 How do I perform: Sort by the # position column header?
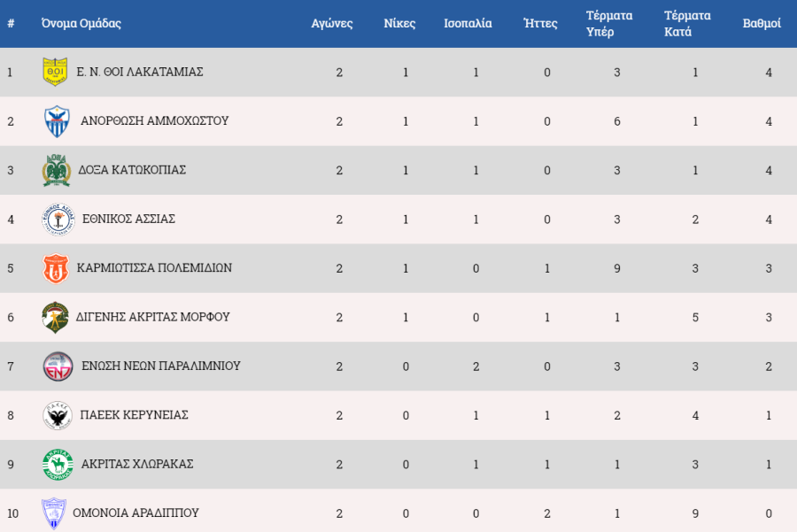tap(11, 23)
